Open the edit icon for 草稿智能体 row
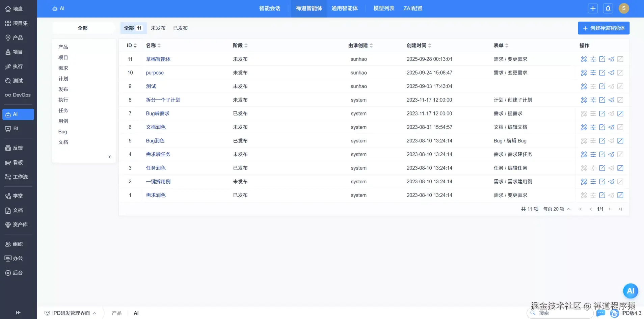644x319 pixels. pos(602,59)
